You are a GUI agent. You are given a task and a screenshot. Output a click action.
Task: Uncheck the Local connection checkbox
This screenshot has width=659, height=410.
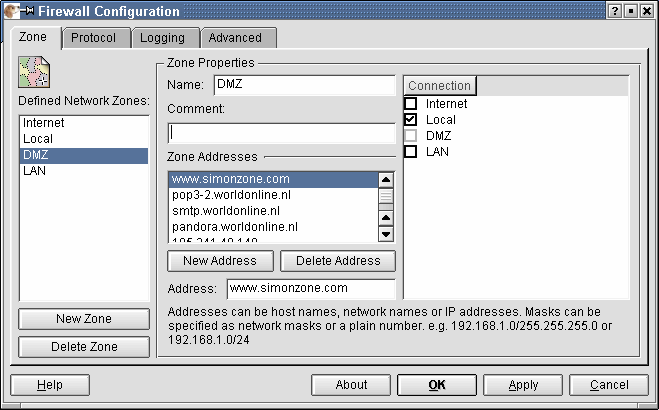(411, 120)
